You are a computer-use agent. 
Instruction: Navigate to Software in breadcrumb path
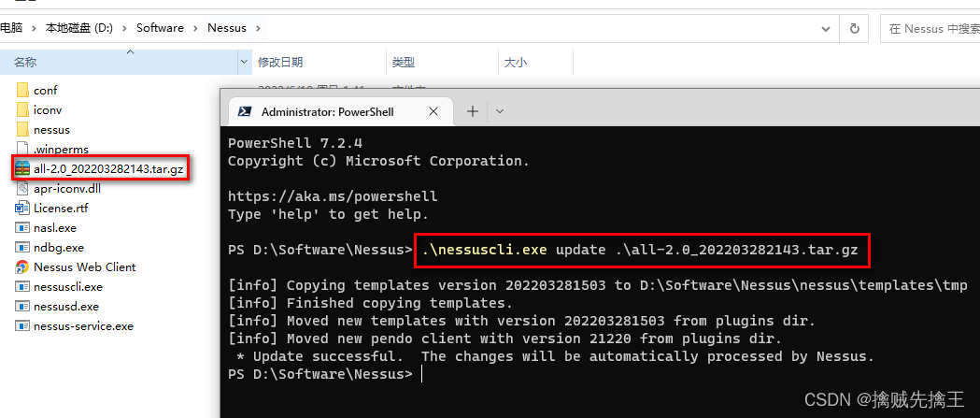coord(160,28)
